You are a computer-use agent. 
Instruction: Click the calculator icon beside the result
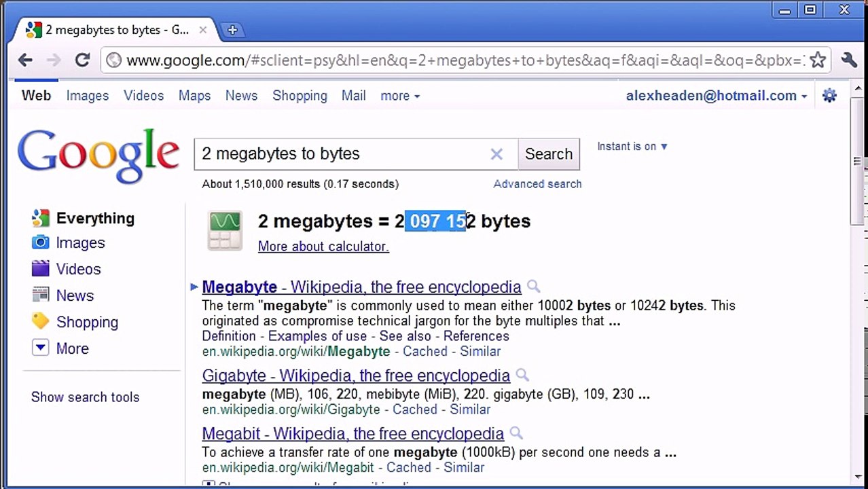[225, 230]
